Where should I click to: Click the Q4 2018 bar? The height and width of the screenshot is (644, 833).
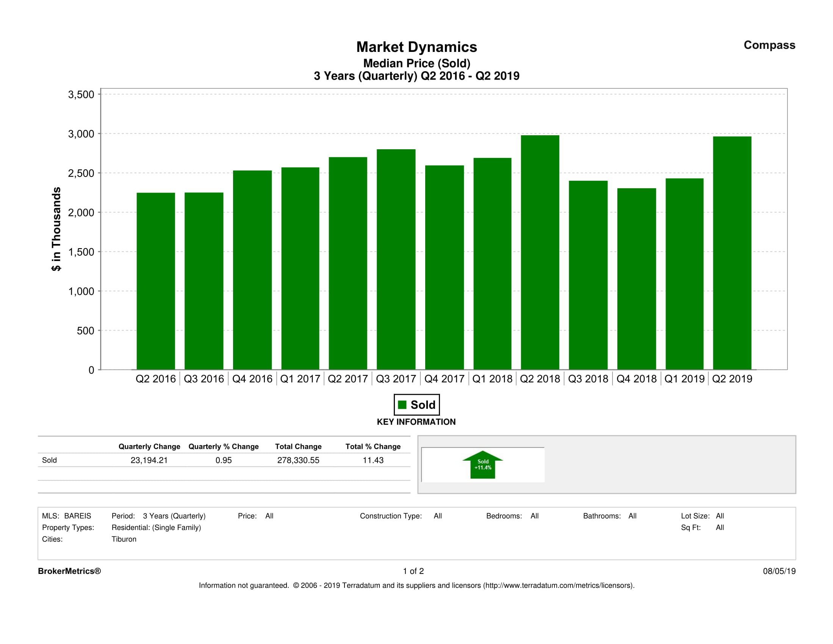pyautogui.click(x=636, y=279)
